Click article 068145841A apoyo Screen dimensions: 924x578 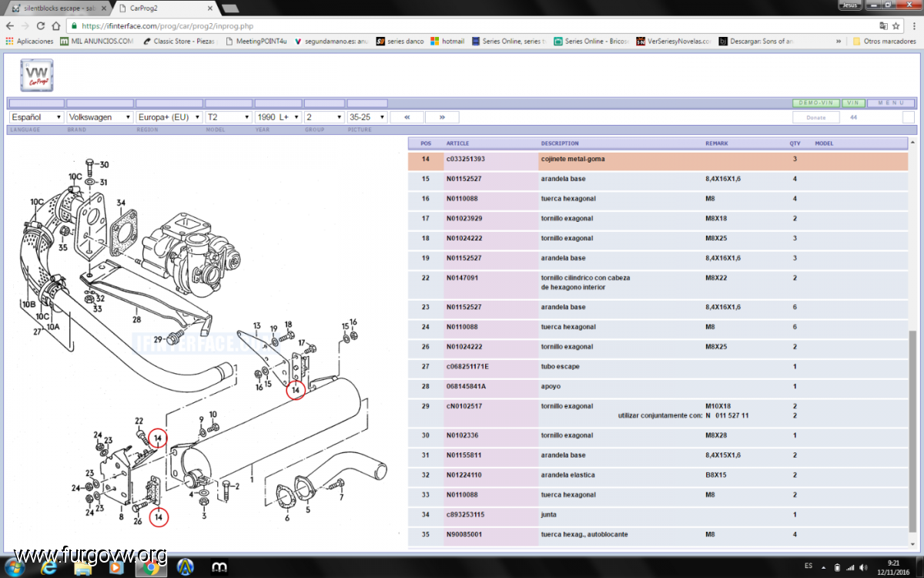pos(466,386)
